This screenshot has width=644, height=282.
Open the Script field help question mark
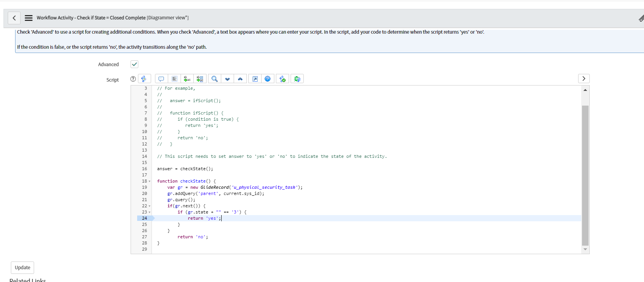click(133, 79)
